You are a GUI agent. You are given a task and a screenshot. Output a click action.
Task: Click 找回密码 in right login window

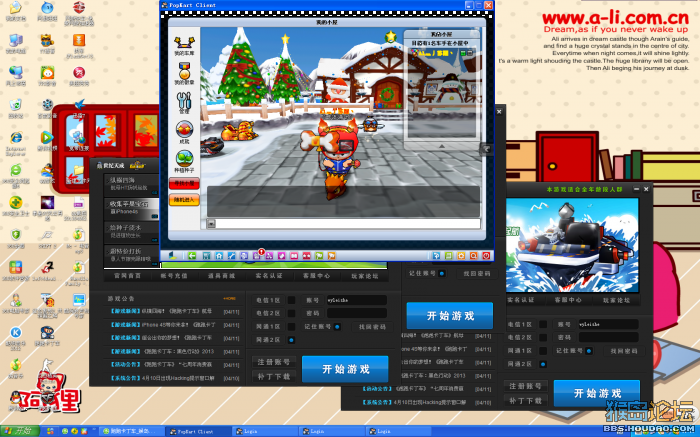624,351
